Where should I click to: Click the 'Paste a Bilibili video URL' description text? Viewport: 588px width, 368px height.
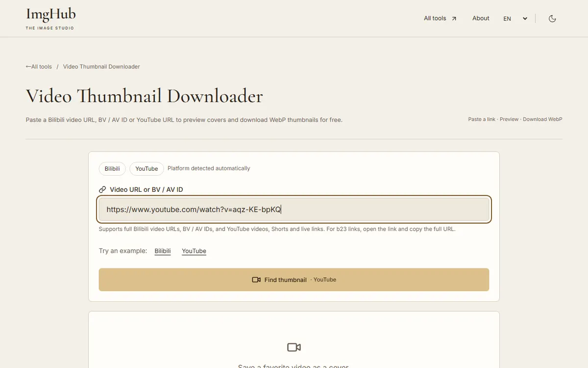tap(184, 120)
